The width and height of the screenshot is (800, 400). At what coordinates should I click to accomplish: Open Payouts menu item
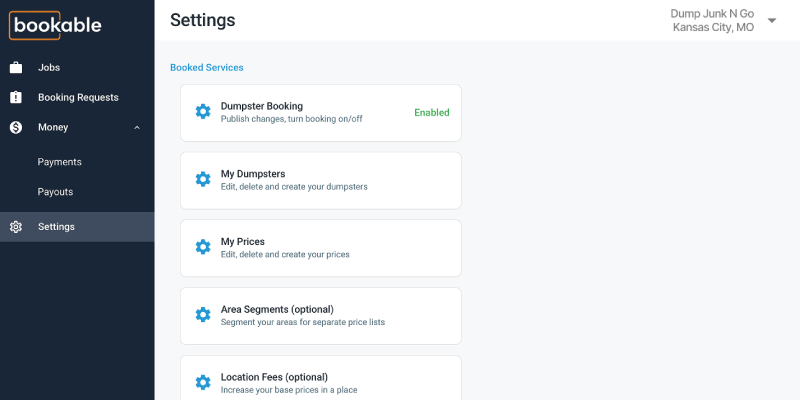56,192
